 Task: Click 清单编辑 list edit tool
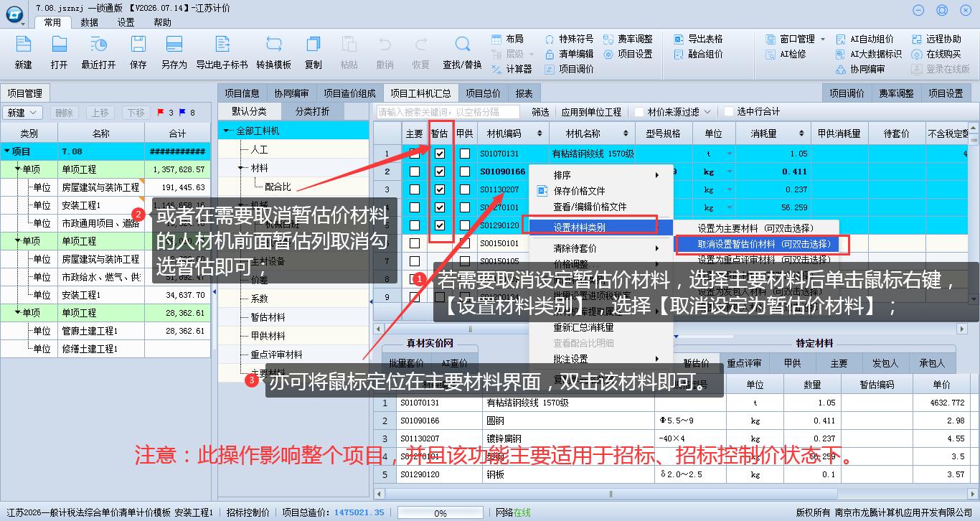[569, 54]
